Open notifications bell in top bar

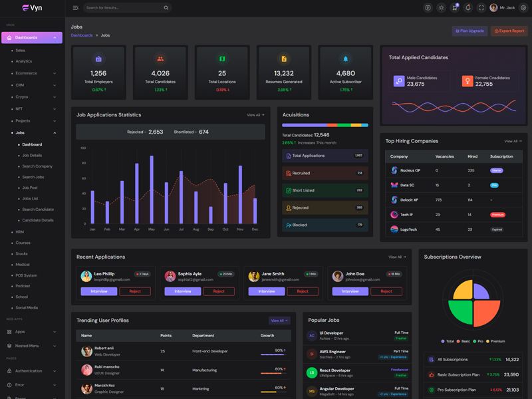tap(467, 8)
